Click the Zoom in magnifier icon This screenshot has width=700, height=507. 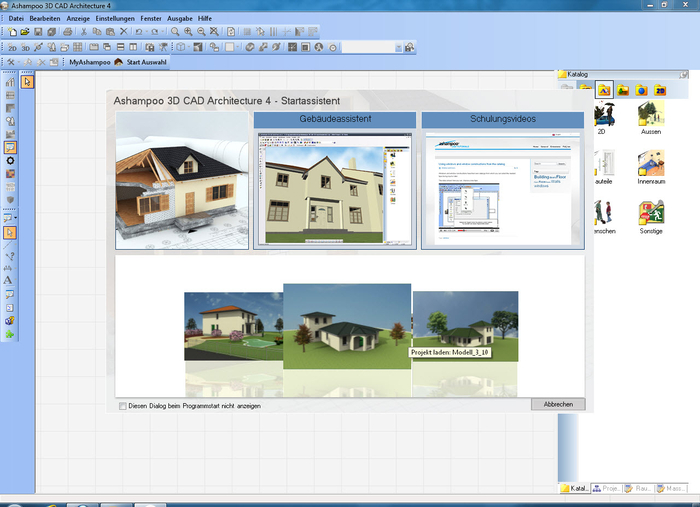(x=188, y=32)
